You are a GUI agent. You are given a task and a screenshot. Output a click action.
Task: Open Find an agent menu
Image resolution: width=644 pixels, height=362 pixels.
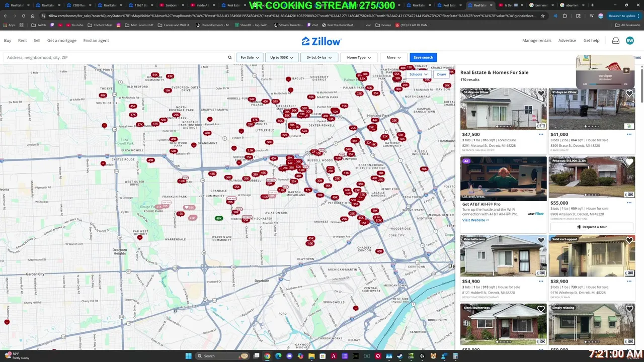96,40
